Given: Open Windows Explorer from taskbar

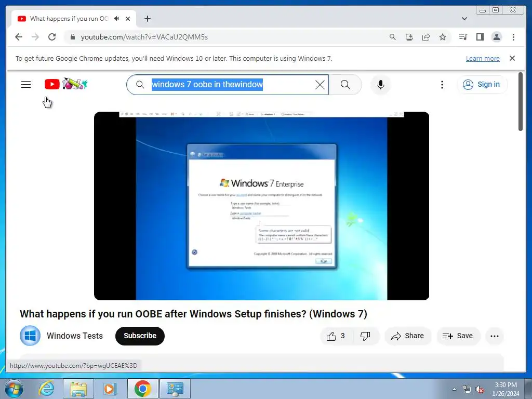Looking at the screenshot, I should click(78, 389).
